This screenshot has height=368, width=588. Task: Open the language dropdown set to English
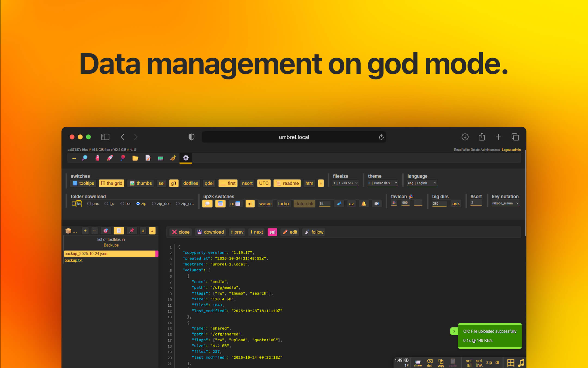[422, 183]
